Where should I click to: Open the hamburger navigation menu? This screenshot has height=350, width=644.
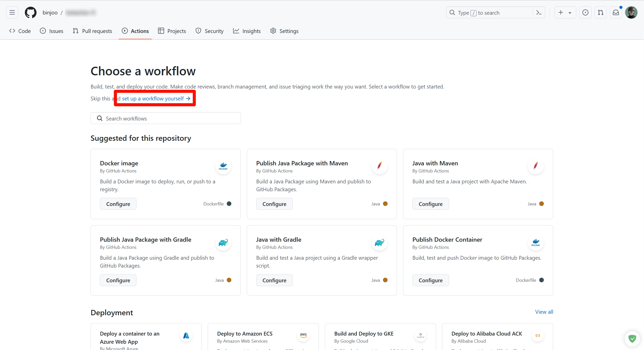coord(12,12)
